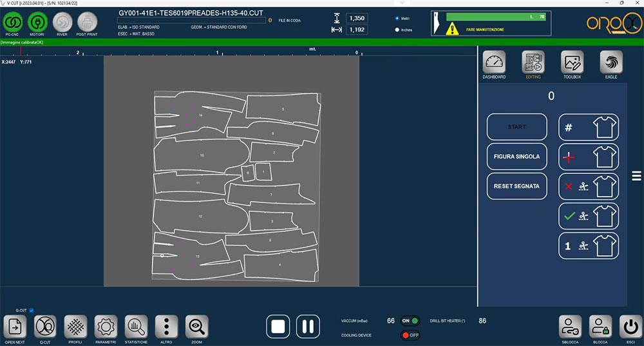Viewport: 644px width, 346px height.
Task: Click the stop playback button
Action: pyautogui.click(x=278, y=327)
